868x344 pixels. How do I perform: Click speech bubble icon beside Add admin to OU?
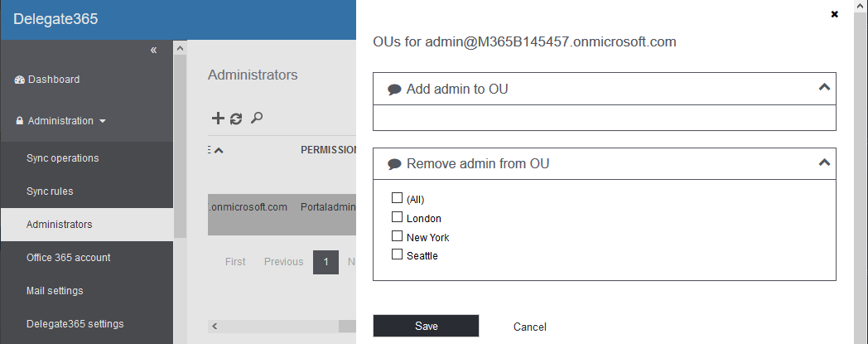(x=394, y=90)
